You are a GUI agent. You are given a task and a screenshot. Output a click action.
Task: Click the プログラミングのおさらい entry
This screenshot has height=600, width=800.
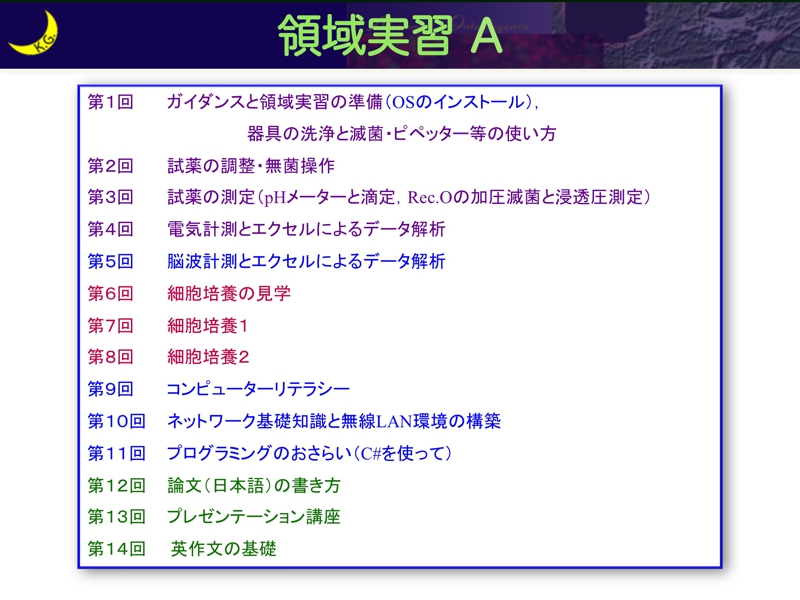(x=309, y=453)
